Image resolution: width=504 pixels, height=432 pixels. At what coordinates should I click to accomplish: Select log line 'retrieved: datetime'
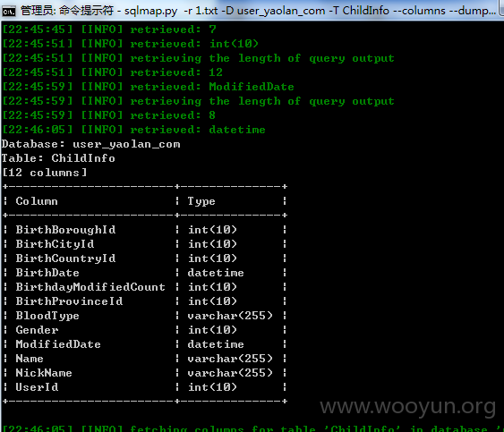tap(134, 130)
